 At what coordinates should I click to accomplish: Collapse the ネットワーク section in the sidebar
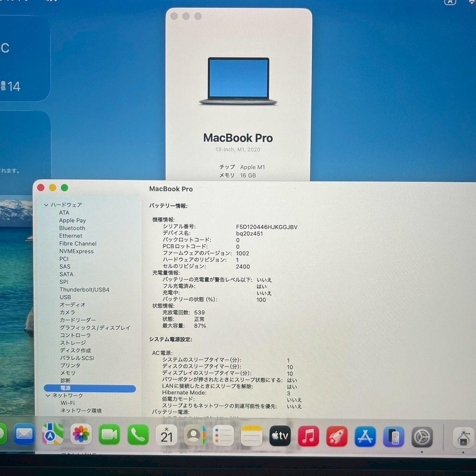[x=48, y=395]
